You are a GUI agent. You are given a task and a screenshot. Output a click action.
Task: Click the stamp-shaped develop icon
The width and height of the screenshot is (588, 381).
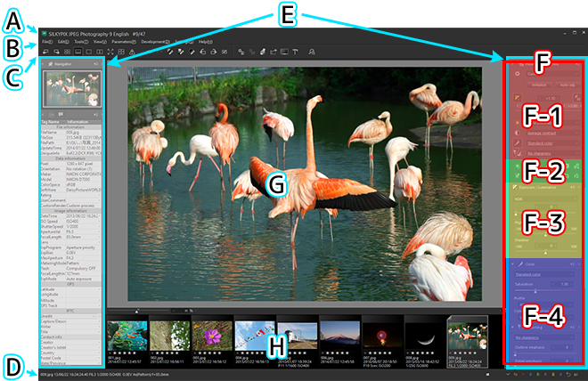pyautogui.click(x=263, y=52)
